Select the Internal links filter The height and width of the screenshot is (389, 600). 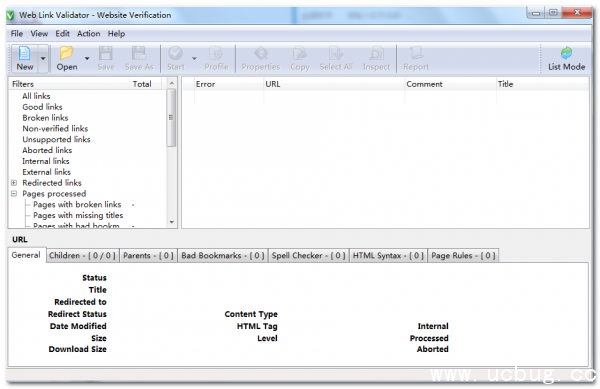pos(46,161)
